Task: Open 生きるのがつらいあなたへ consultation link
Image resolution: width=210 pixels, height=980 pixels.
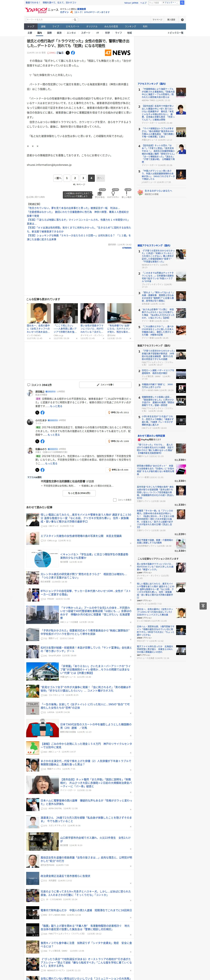Action: pyautogui.click(x=158, y=191)
